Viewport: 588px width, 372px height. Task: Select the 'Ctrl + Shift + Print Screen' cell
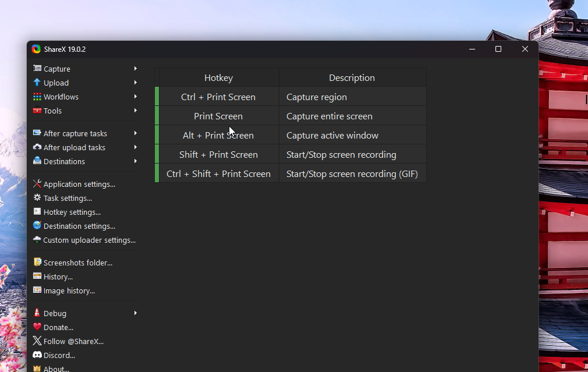pos(219,173)
